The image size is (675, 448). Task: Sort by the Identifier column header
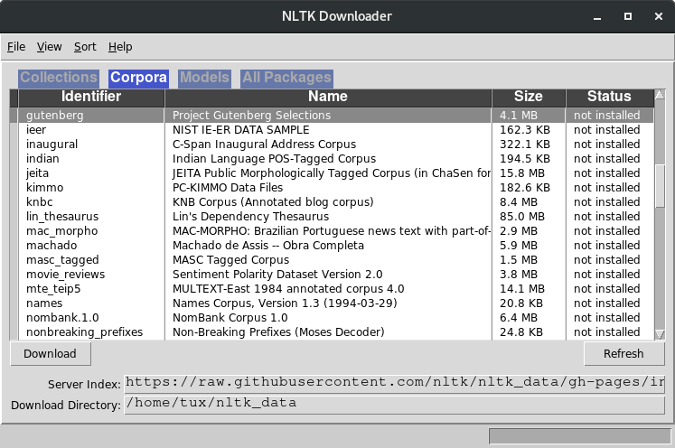click(x=91, y=96)
